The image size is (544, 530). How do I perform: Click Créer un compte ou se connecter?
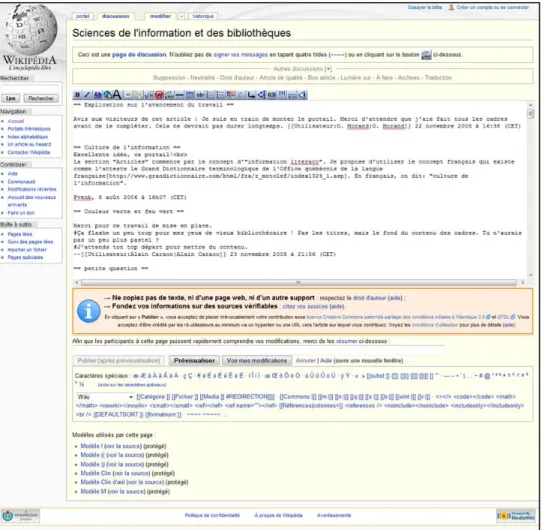(x=493, y=7)
